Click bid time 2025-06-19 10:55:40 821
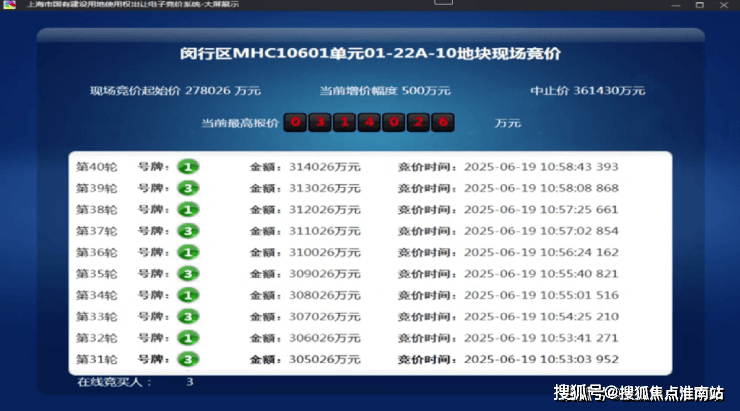740x411 pixels. 541,274
